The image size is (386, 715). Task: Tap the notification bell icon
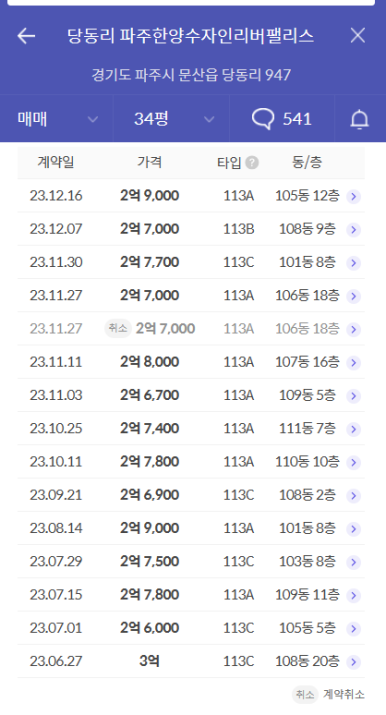coord(360,119)
